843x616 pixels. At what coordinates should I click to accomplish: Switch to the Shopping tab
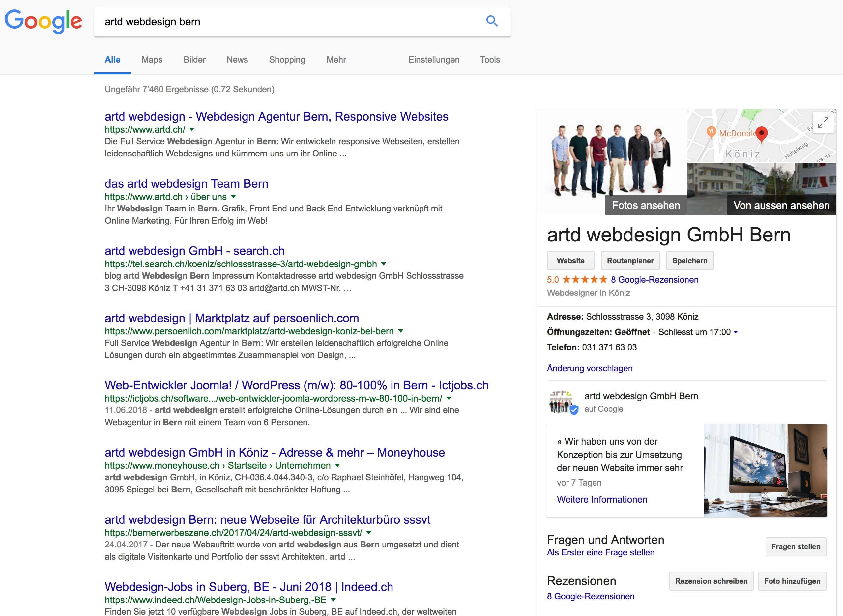[287, 60]
